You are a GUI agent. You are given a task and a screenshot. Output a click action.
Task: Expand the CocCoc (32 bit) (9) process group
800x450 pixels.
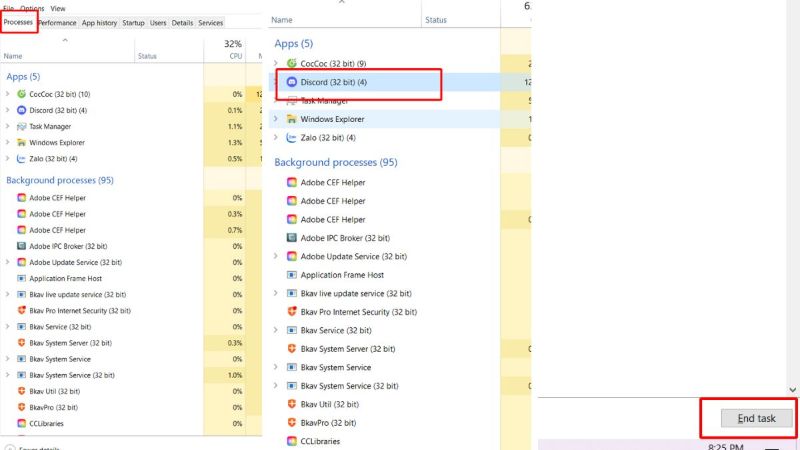(x=276, y=64)
